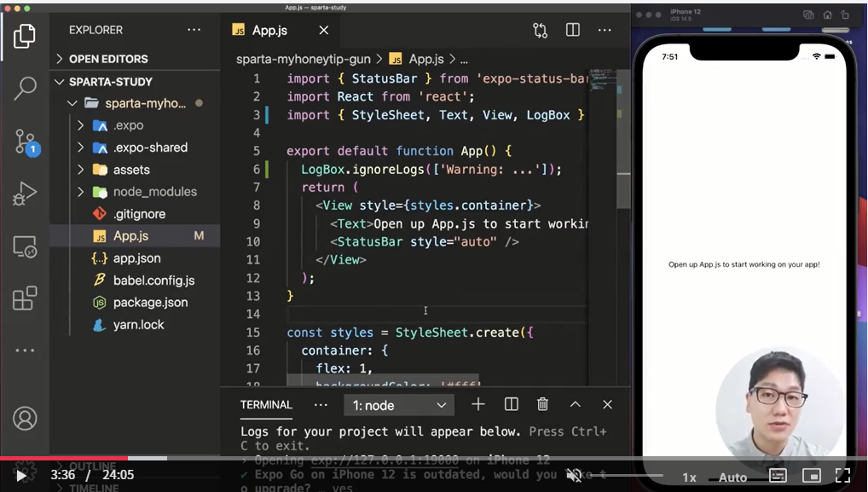Place cursor on empty line 14
868x492 pixels.
tap(437, 314)
